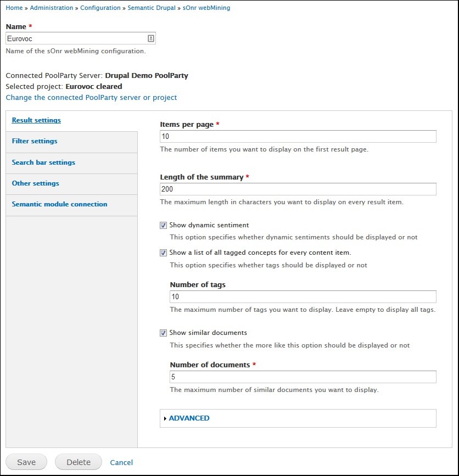Click the Number of tags input field
This screenshot has height=476, width=459.
coord(302,296)
